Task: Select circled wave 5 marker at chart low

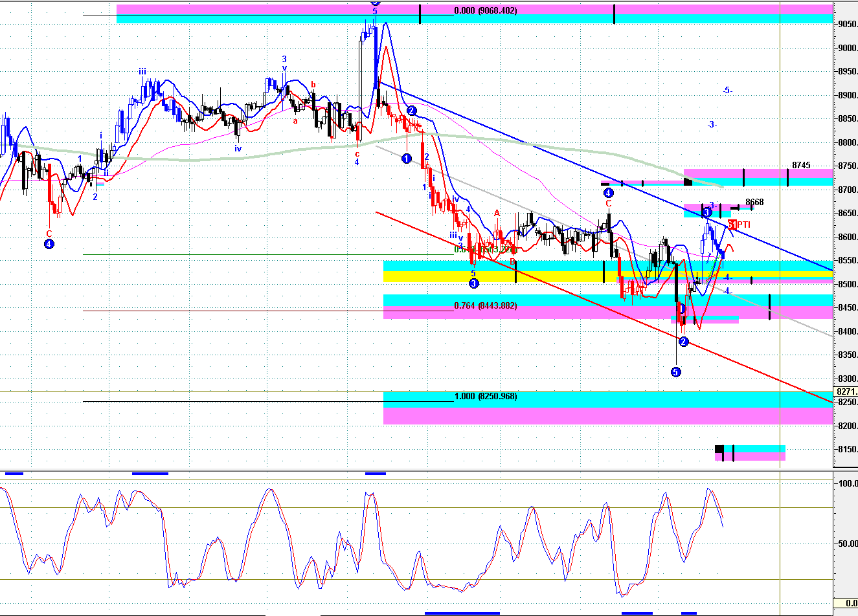Action: pyautogui.click(x=676, y=372)
